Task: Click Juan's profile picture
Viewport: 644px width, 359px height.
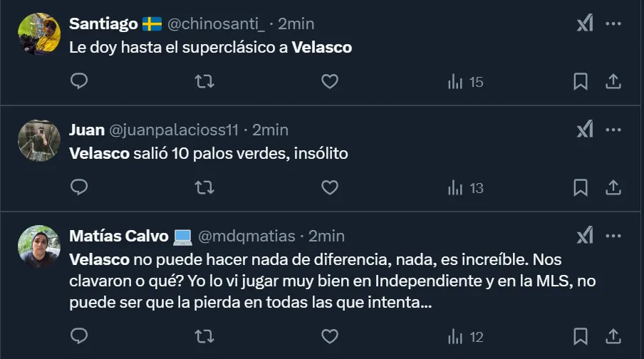Action: 38,140
